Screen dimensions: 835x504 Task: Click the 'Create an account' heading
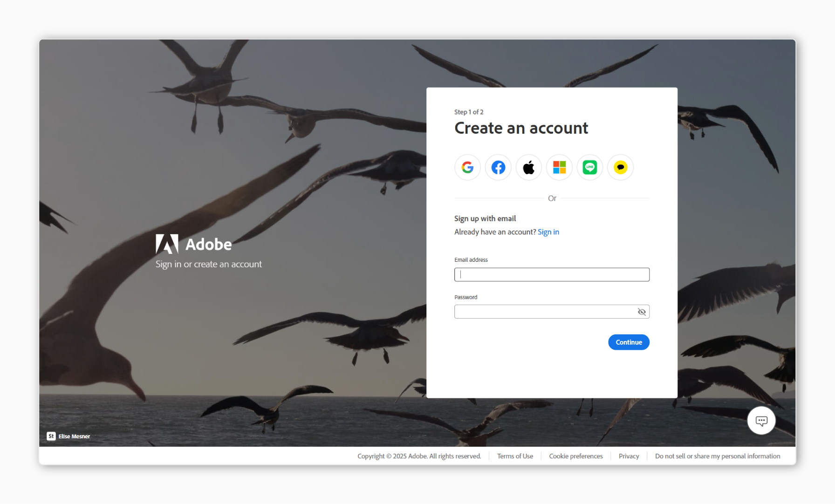(521, 128)
